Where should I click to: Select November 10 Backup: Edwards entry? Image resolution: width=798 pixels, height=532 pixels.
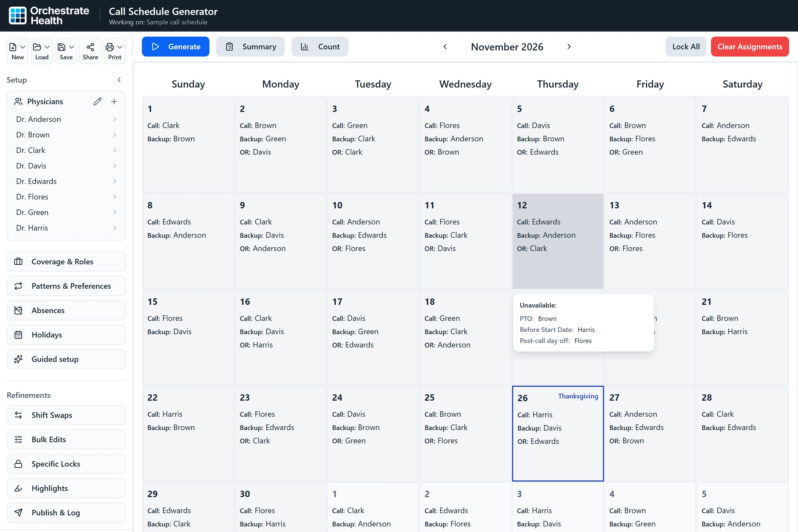(x=359, y=235)
